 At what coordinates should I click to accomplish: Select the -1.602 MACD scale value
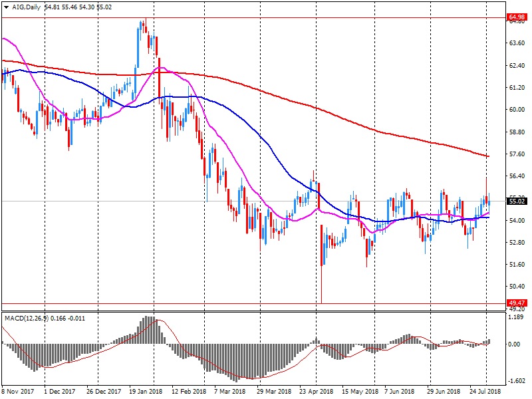pos(517,380)
